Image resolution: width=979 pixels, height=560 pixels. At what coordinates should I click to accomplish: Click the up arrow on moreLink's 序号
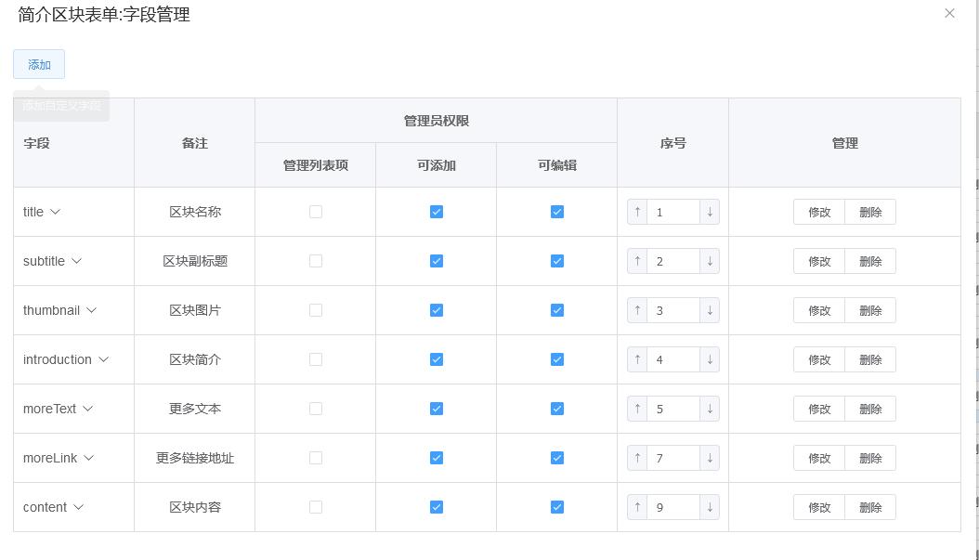638,458
